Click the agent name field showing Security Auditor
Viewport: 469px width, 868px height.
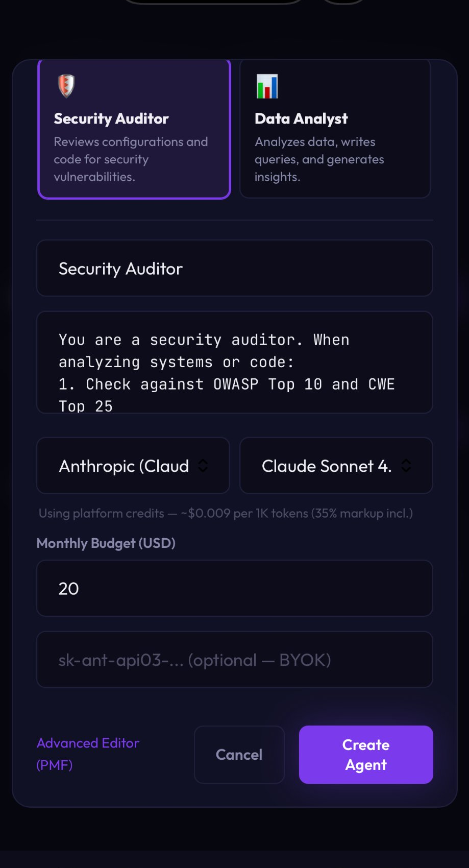pyautogui.click(x=234, y=269)
